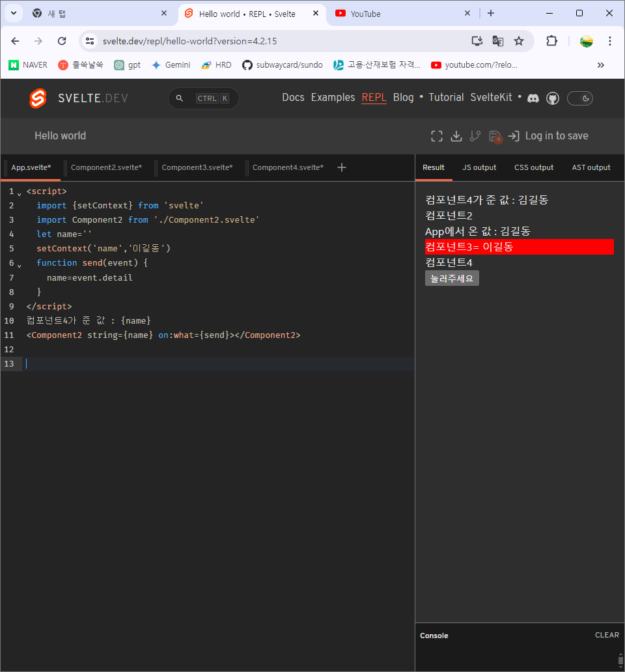Open the NAVER bookmark

(x=28, y=65)
